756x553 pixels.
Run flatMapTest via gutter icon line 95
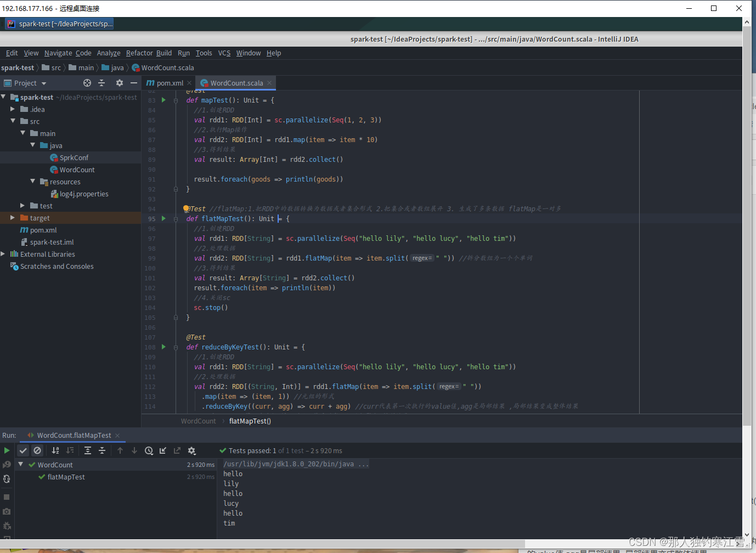click(x=163, y=218)
